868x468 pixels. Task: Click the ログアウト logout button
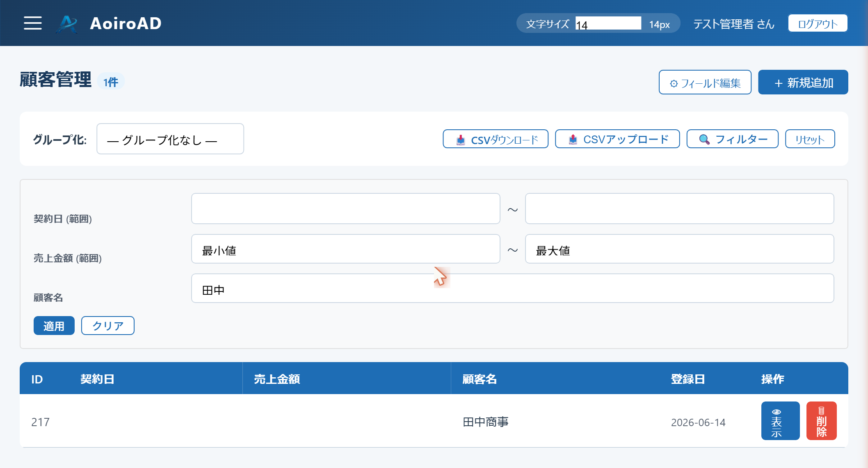tap(818, 23)
